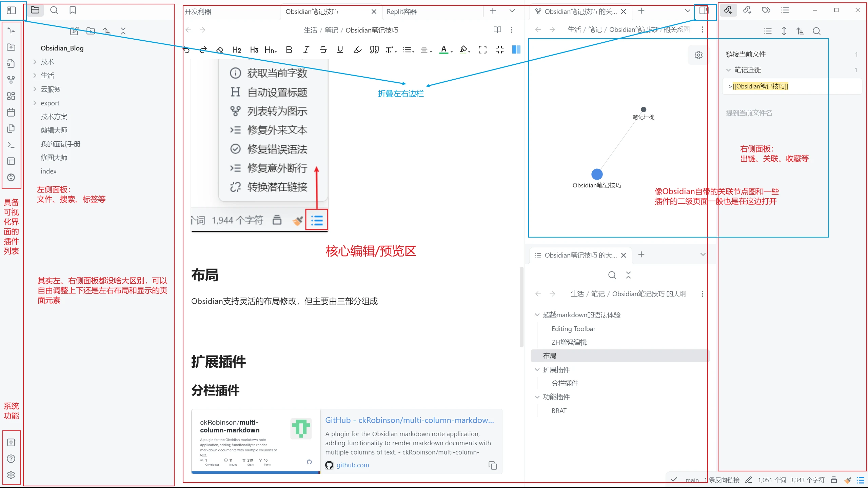Open the bookmarks panel icon
This screenshot has height=488, width=868.
[x=73, y=10]
